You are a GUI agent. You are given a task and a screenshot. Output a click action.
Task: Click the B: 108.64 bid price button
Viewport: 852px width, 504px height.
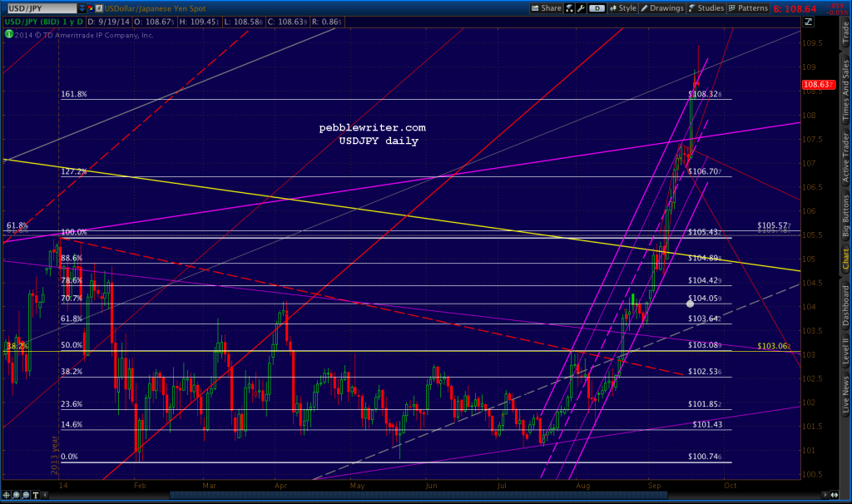[x=793, y=7]
